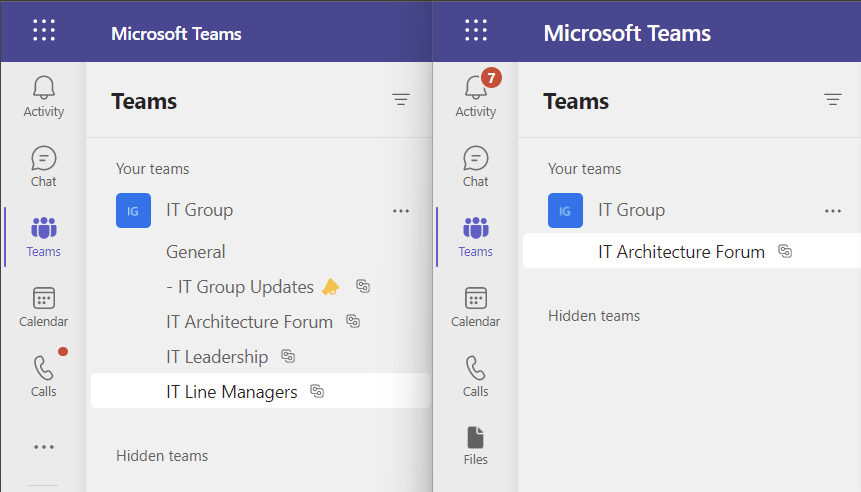This screenshot has height=492, width=861.
Task: Open Chat in right Teams window
Action: click(476, 167)
